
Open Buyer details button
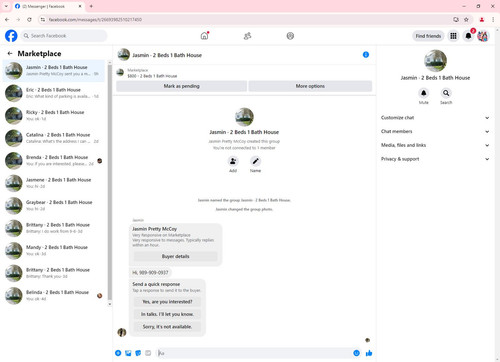point(176,256)
